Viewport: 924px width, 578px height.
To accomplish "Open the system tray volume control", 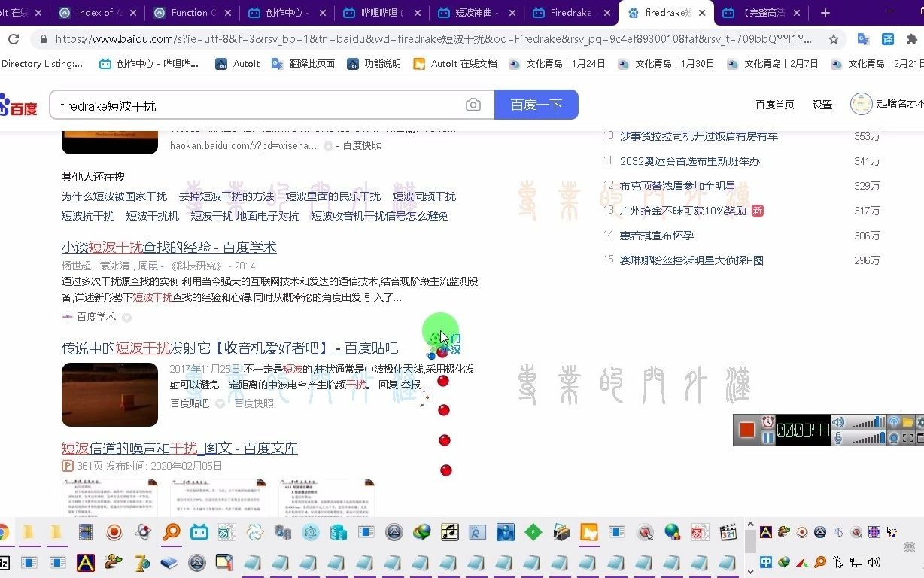I will [874, 562].
